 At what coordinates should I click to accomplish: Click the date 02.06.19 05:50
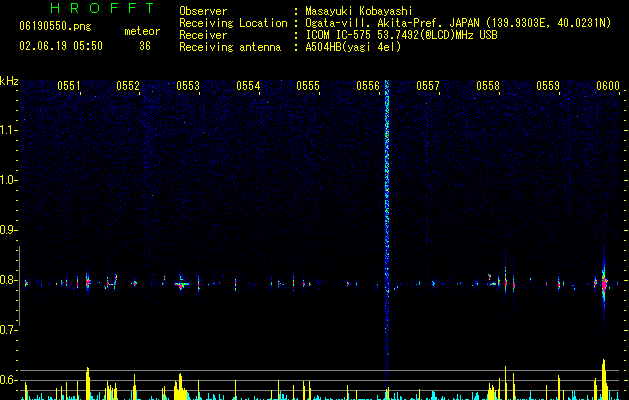(61, 46)
